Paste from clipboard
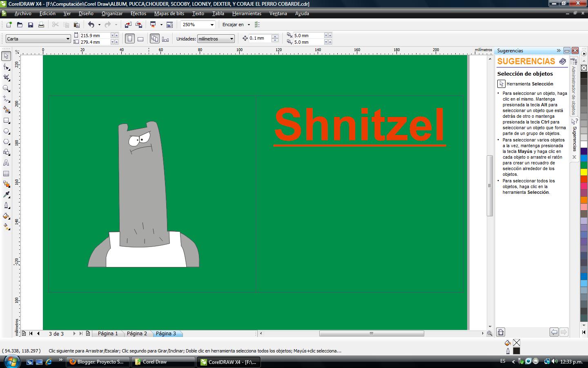 coord(76,25)
